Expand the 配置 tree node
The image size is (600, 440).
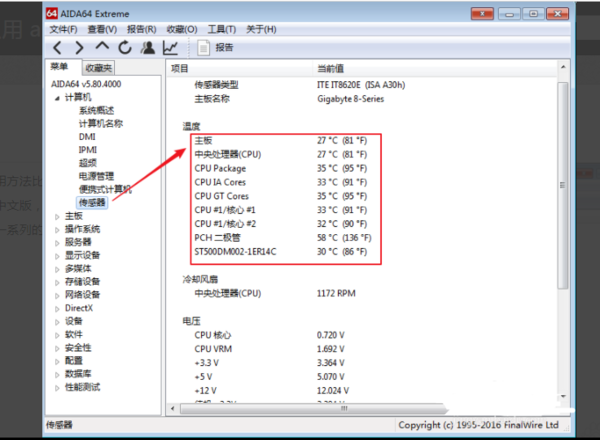[x=57, y=362]
